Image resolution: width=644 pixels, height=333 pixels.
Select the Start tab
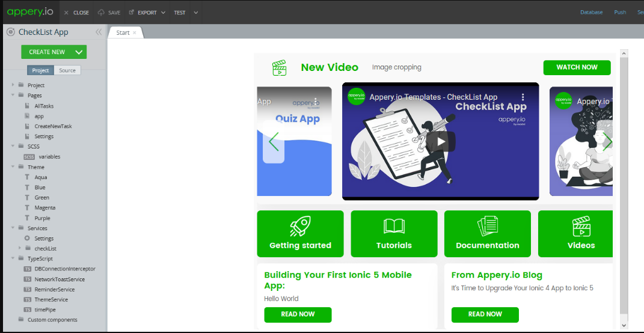[123, 32]
